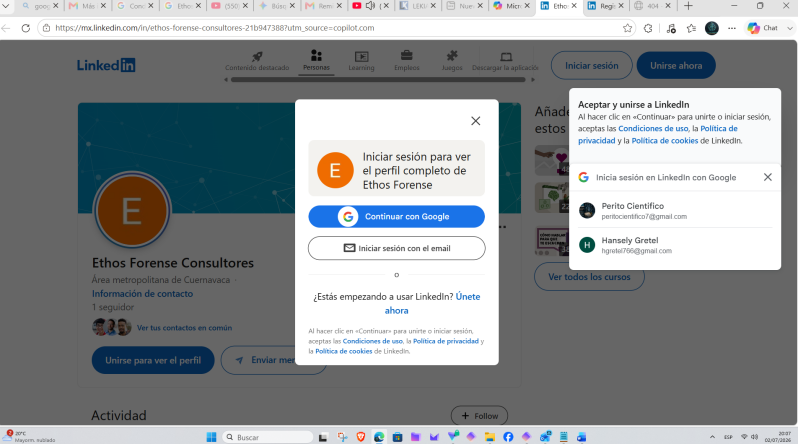Click the taskbar Buscar search box
Viewport: 798px width, 444px height.
[x=268, y=437]
